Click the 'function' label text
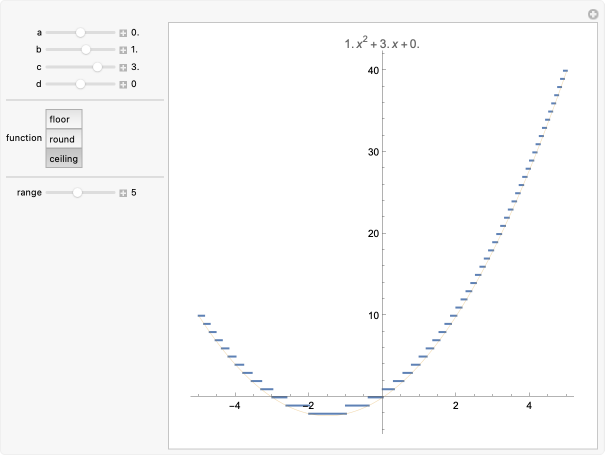 (23, 139)
